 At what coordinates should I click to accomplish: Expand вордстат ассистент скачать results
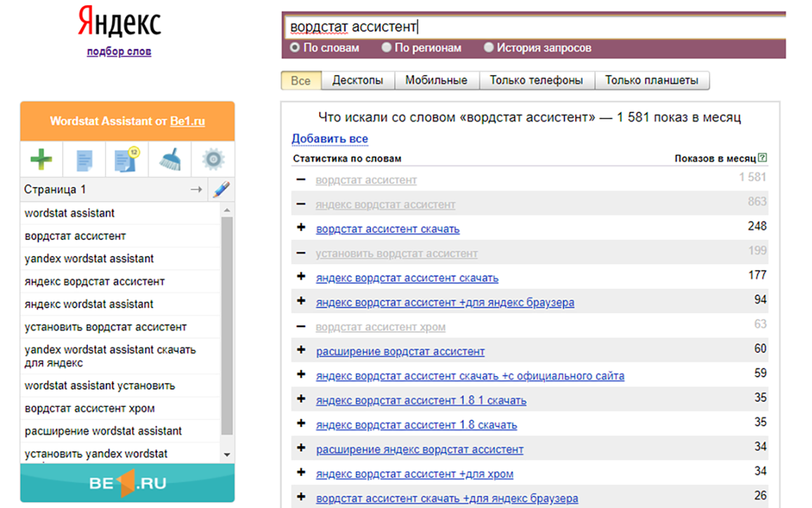[x=300, y=228]
